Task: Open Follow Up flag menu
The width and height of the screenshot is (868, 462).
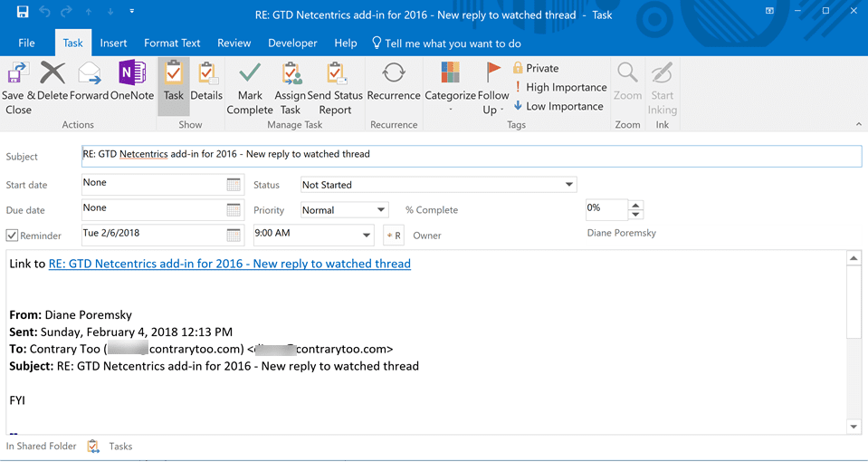Action: pos(492,89)
